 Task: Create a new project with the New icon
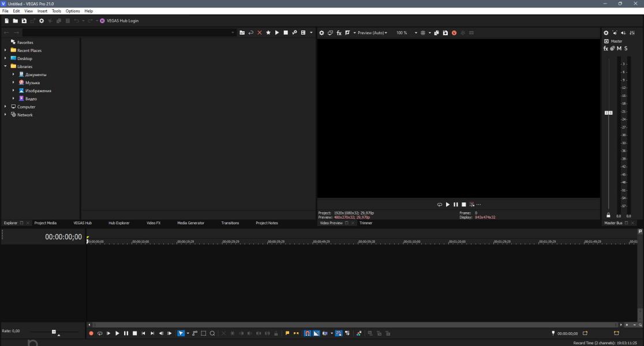tap(6, 21)
